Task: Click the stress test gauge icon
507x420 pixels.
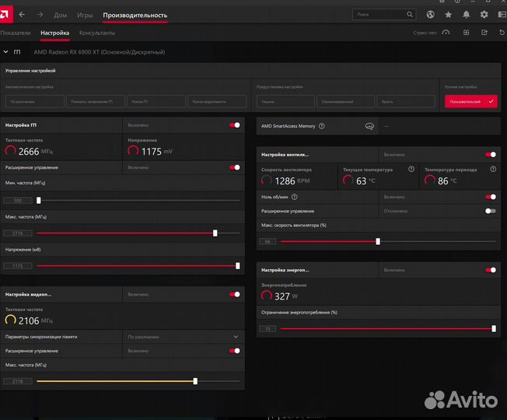Action: [x=446, y=33]
